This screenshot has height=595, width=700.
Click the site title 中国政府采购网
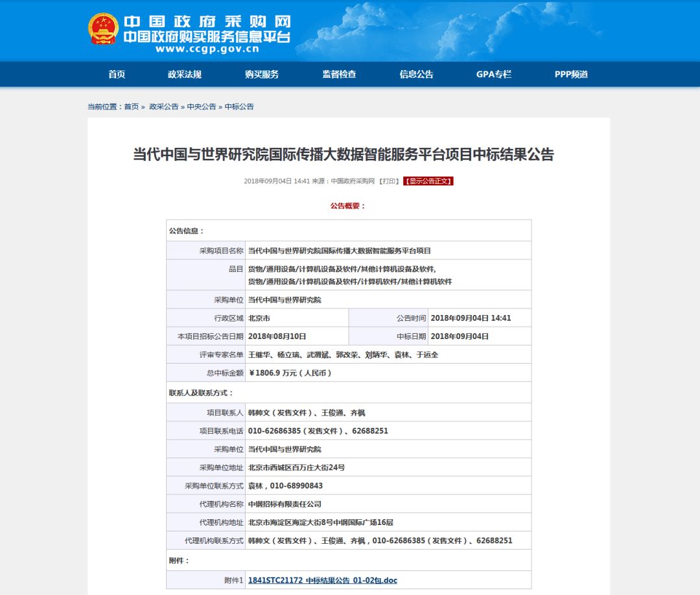[207, 21]
